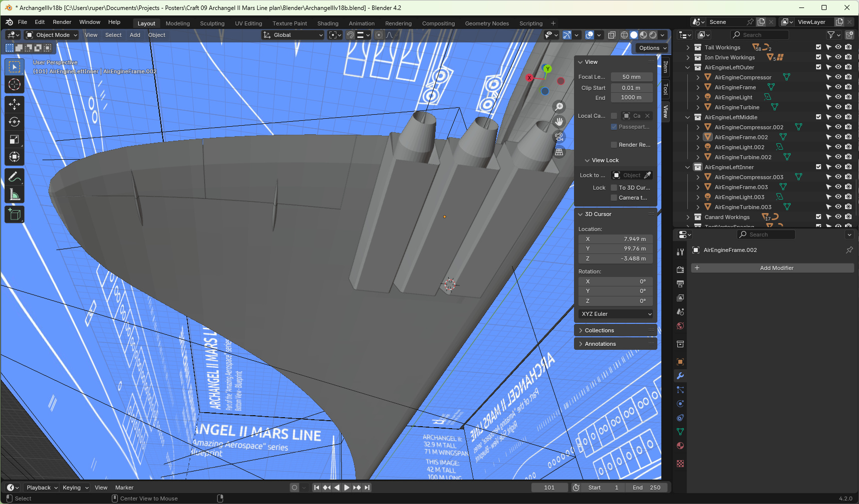
Task: Open outliner filter funnel icon
Action: 831,35
